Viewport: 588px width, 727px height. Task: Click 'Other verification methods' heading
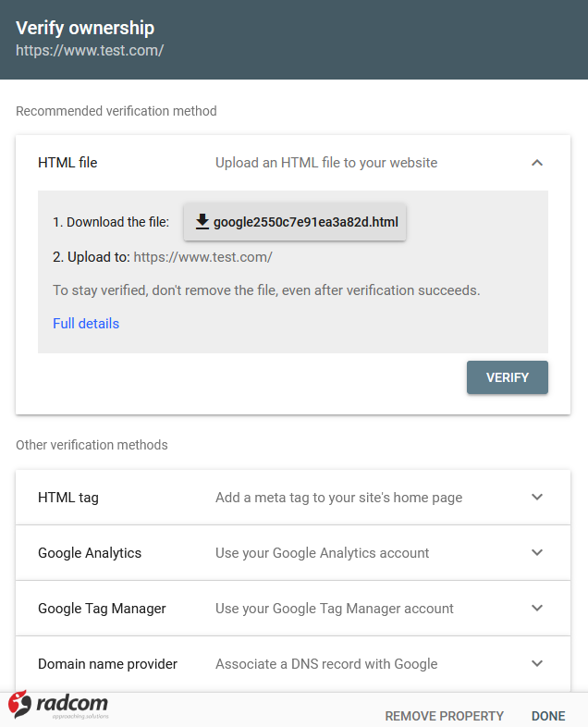(x=92, y=445)
